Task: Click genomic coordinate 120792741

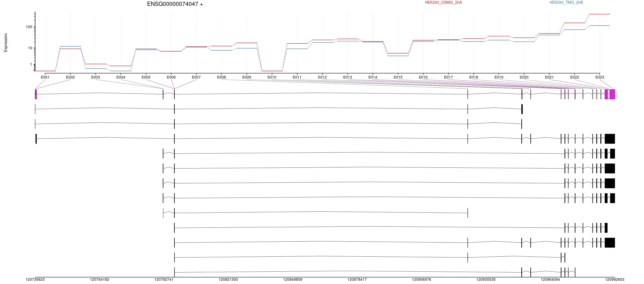Action: [164, 279]
